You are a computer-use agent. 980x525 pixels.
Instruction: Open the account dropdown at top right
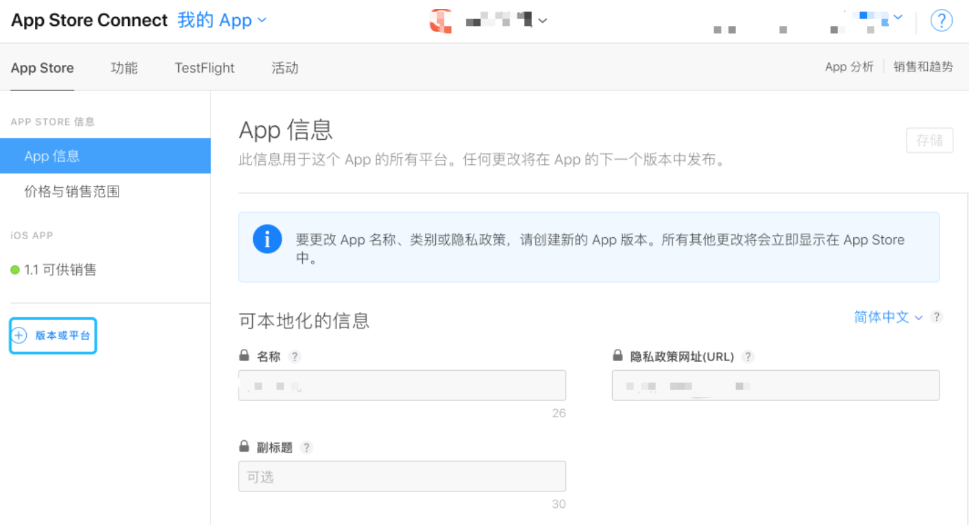(x=898, y=16)
